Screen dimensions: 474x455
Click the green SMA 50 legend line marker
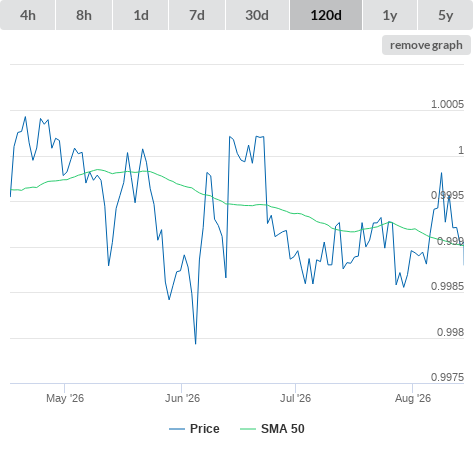click(248, 429)
